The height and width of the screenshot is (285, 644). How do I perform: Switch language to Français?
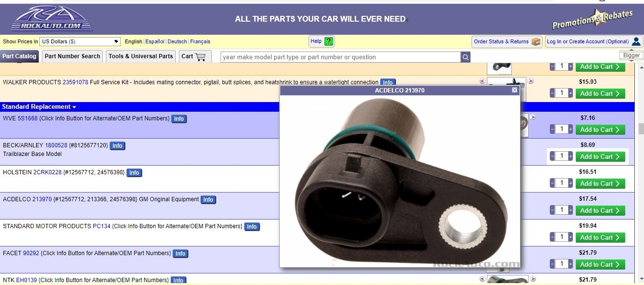[x=200, y=42]
